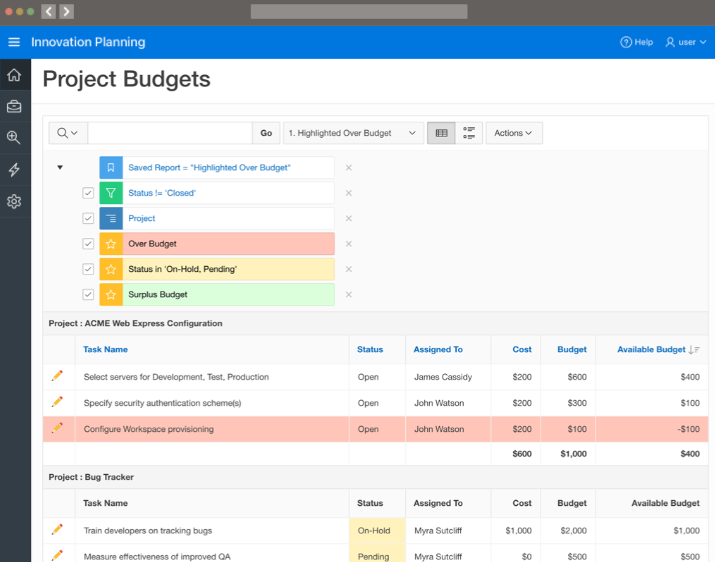Image resolution: width=715 pixels, height=562 pixels.
Task: Open the hamburger navigation menu
Action: (14, 42)
